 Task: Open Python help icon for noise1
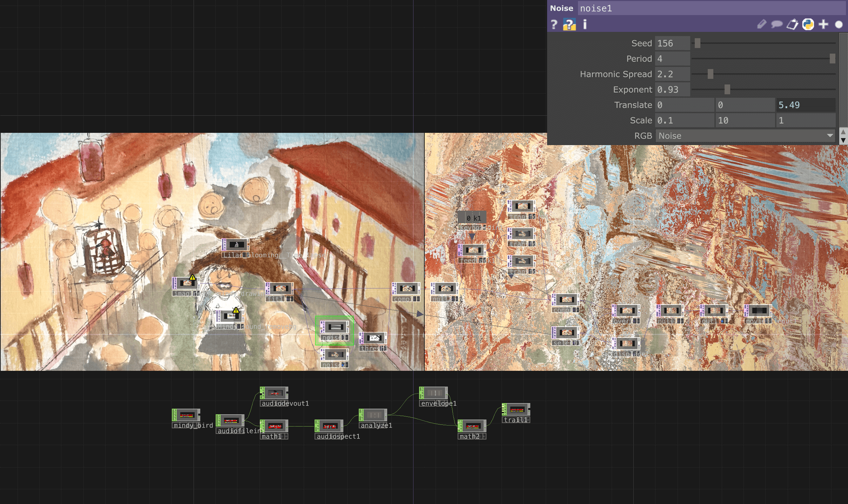coord(569,25)
